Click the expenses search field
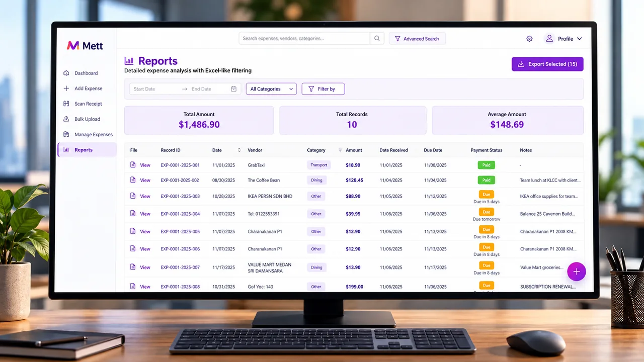Screen dimensions: 644x362 (x=304, y=38)
